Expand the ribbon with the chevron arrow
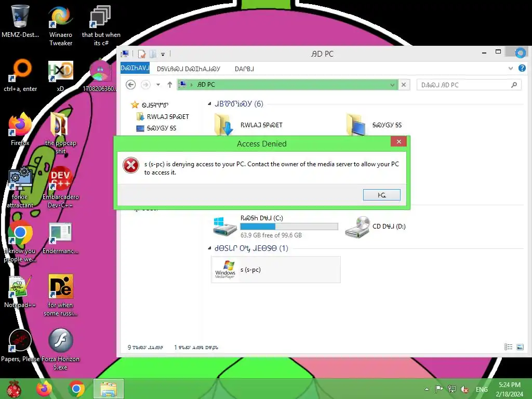Viewport: 532px width, 399px height. 511,69
